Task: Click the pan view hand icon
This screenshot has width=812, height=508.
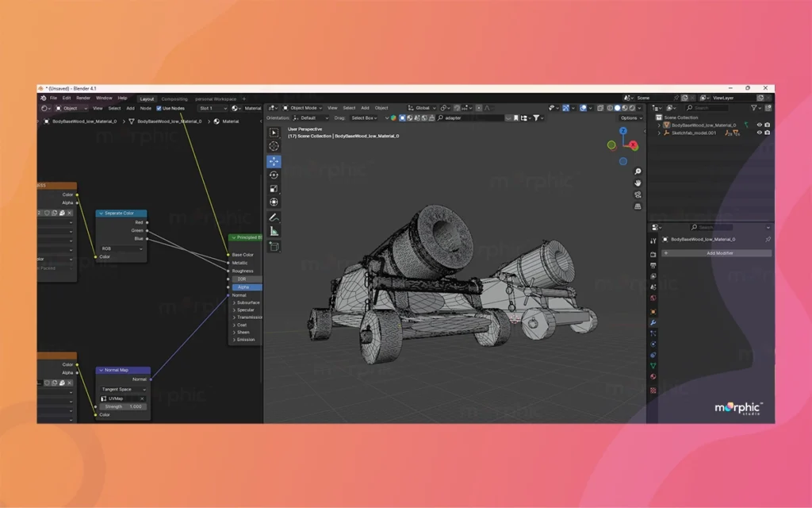Action: coord(638,183)
